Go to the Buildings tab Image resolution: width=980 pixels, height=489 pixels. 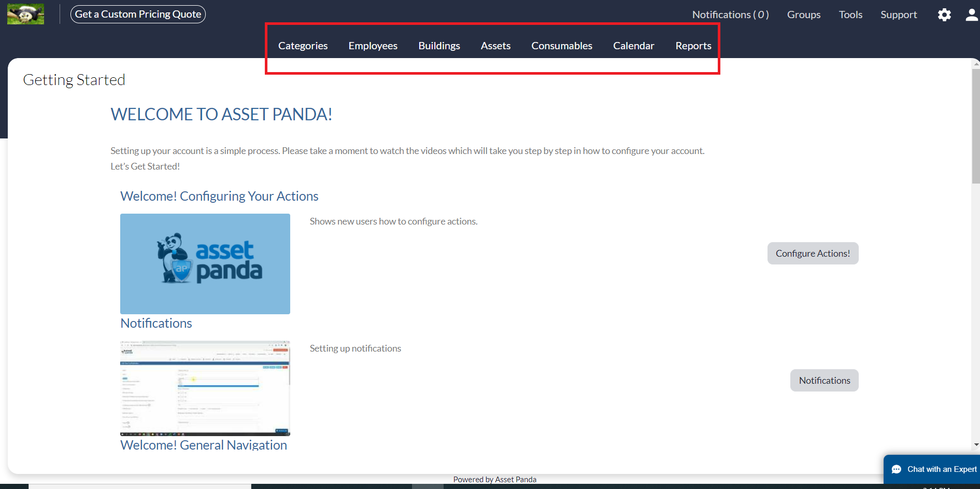tap(439, 46)
